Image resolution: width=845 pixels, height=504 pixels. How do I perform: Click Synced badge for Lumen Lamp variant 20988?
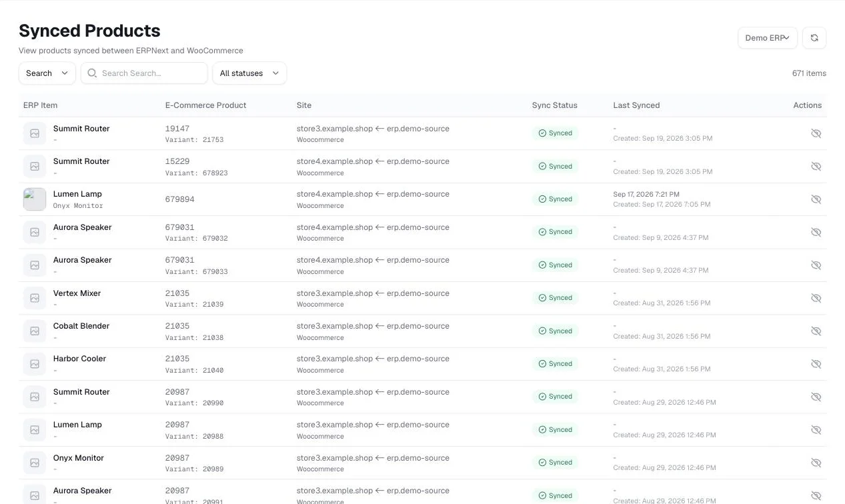click(555, 429)
